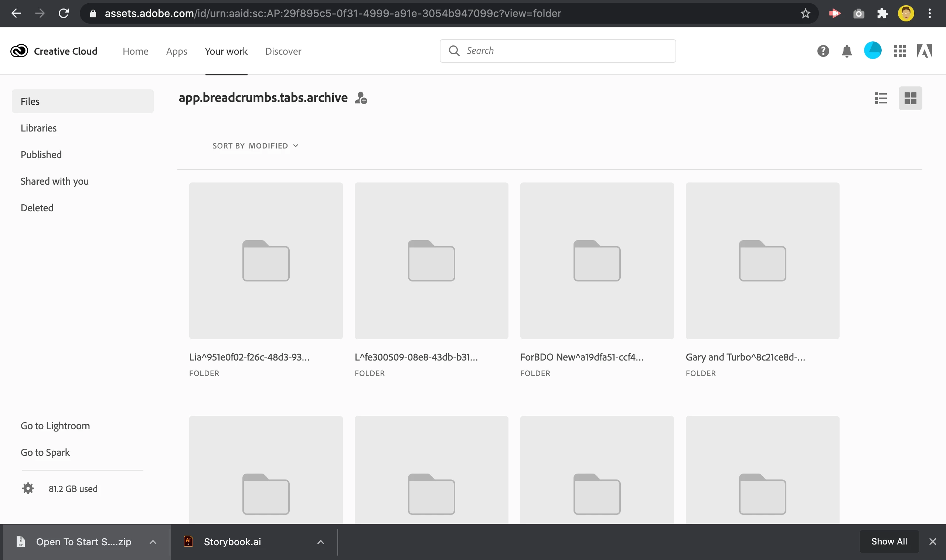The width and height of the screenshot is (946, 560).
Task: Select Libraries in the sidebar
Action: pyautogui.click(x=38, y=128)
